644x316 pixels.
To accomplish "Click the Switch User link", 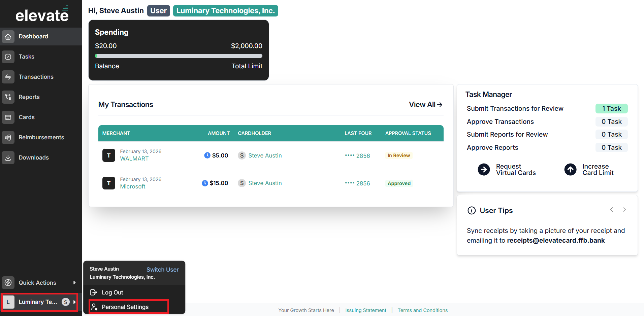I will pos(162,270).
